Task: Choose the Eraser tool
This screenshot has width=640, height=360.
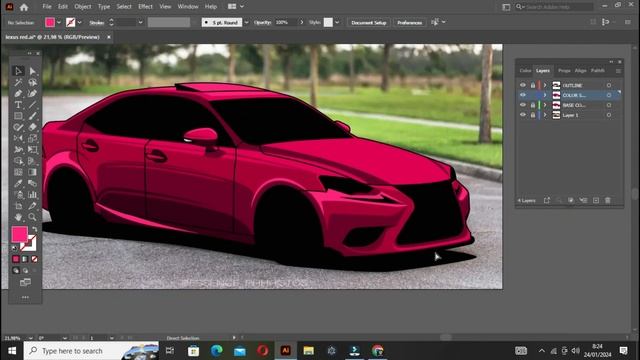Action: pyautogui.click(x=33, y=127)
